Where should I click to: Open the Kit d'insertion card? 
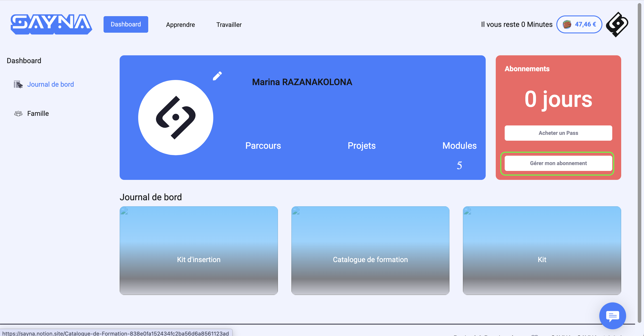click(199, 250)
